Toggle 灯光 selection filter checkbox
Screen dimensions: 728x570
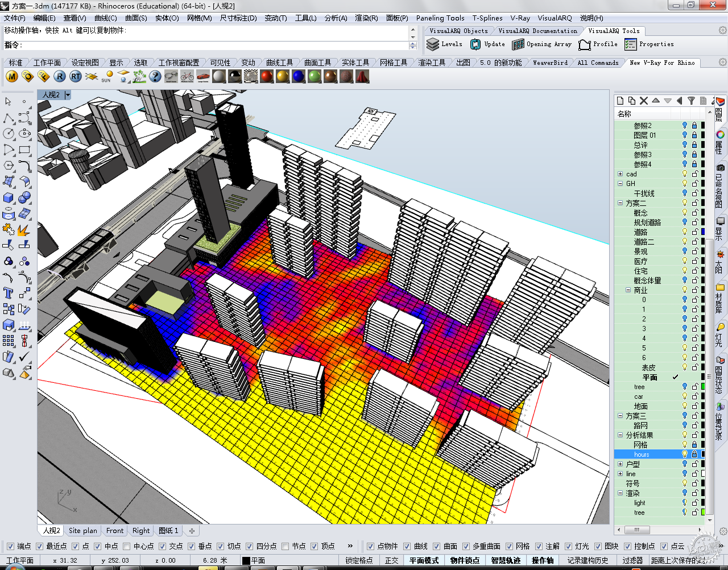coord(568,546)
